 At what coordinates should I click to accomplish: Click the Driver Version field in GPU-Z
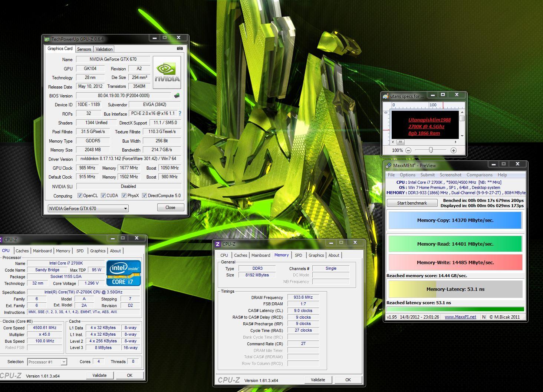(128, 159)
